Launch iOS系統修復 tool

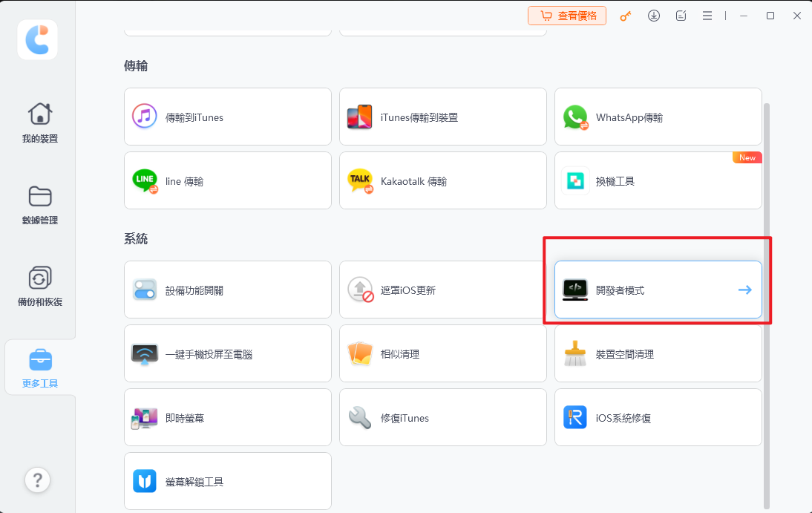click(658, 418)
